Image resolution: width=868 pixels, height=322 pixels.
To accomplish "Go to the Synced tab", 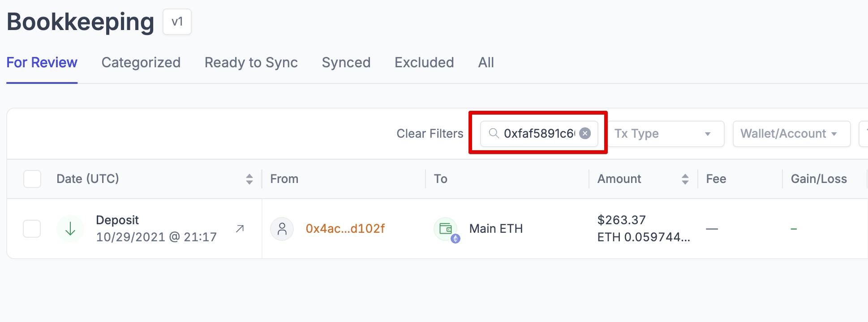I will (x=346, y=62).
